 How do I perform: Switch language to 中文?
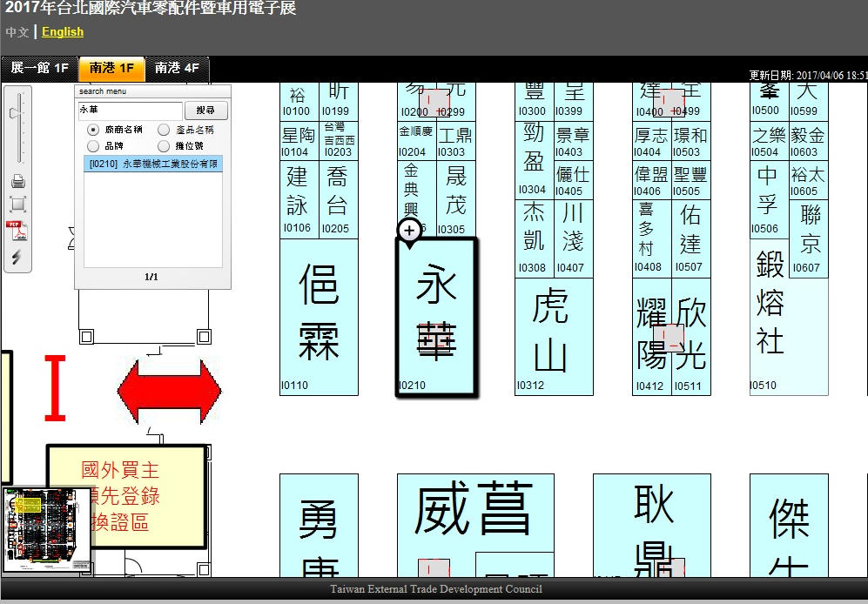tap(17, 32)
